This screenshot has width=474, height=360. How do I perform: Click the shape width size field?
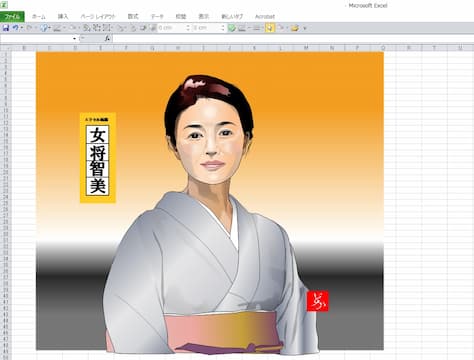click(x=206, y=28)
